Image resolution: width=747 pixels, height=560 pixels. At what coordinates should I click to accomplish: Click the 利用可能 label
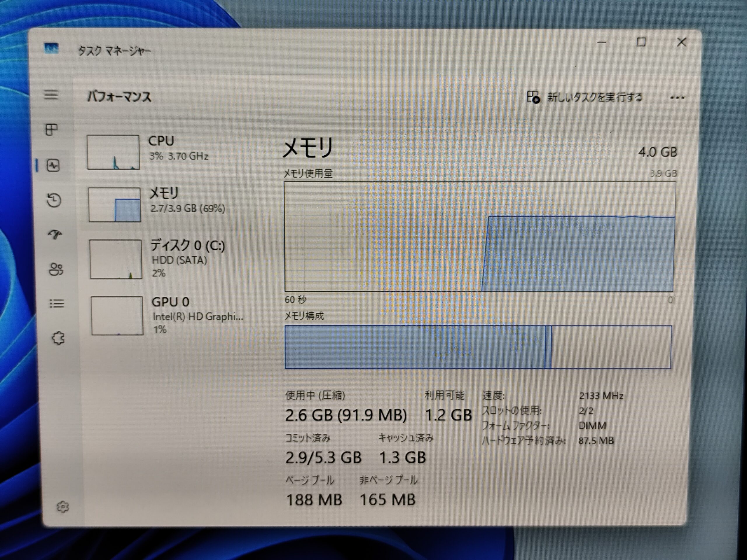pyautogui.click(x=444, y=395)
